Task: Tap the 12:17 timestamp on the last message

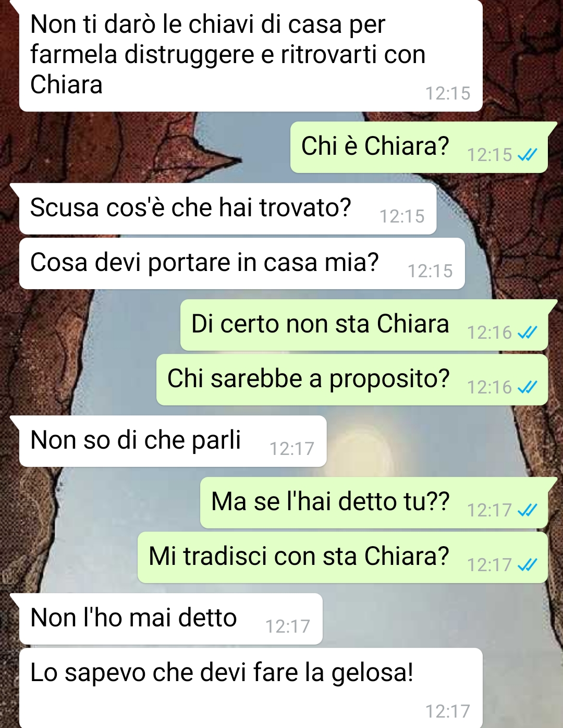Action: pyautogui.click(x=448, y=712)
